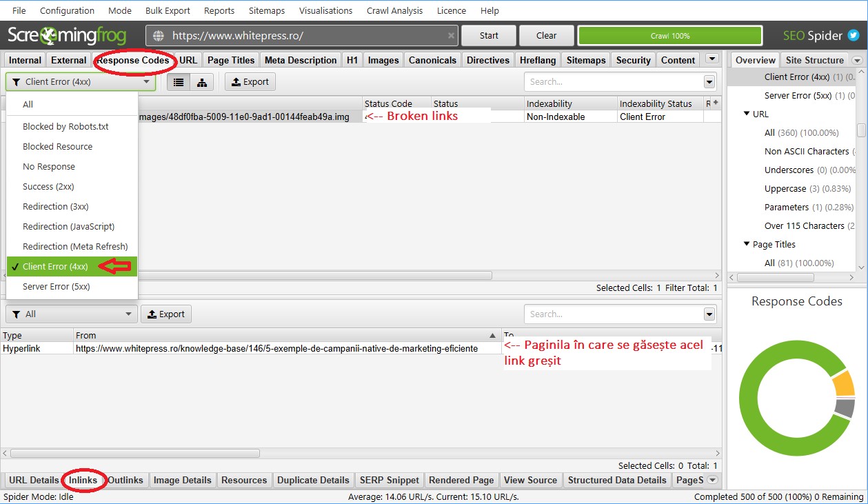The image size is (868, 504).
Task: Open the Visualisations menu
Action: [x=325, y=11]
